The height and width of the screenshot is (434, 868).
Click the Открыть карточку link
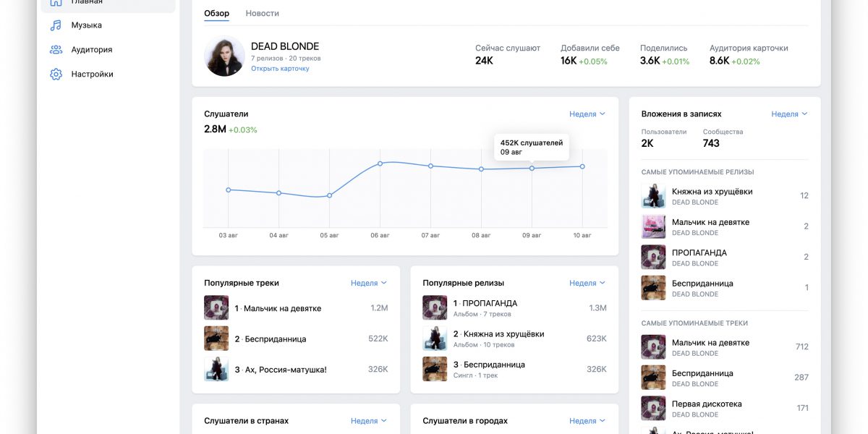(280, 69)
